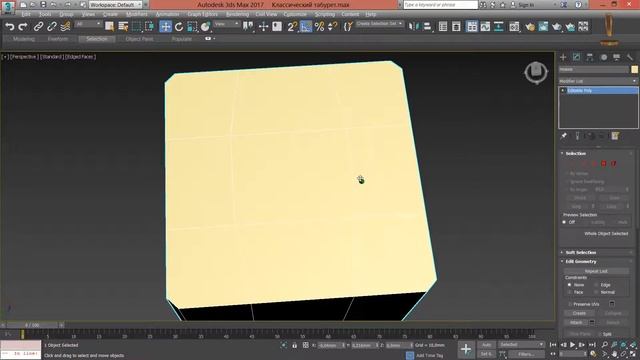The width and height of the screenshot is (640, 360).
Task: Open the reference coordinate View dropdown
Action: tap(227, 24)
